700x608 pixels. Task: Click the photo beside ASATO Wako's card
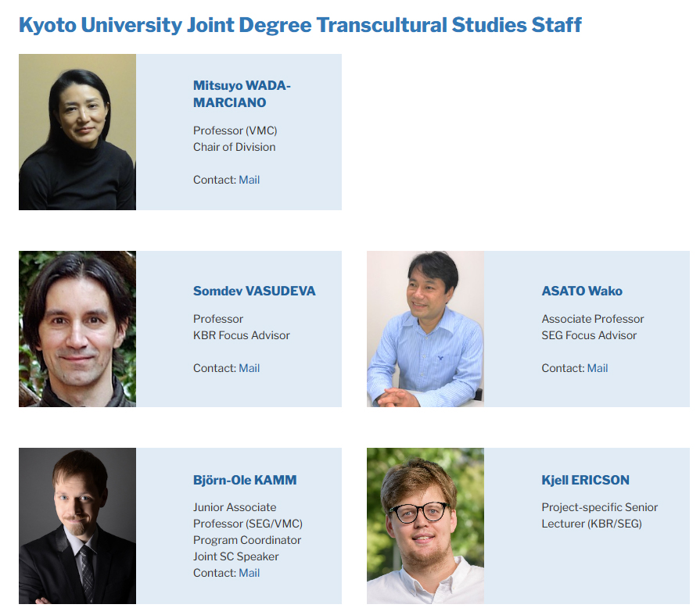425,329
